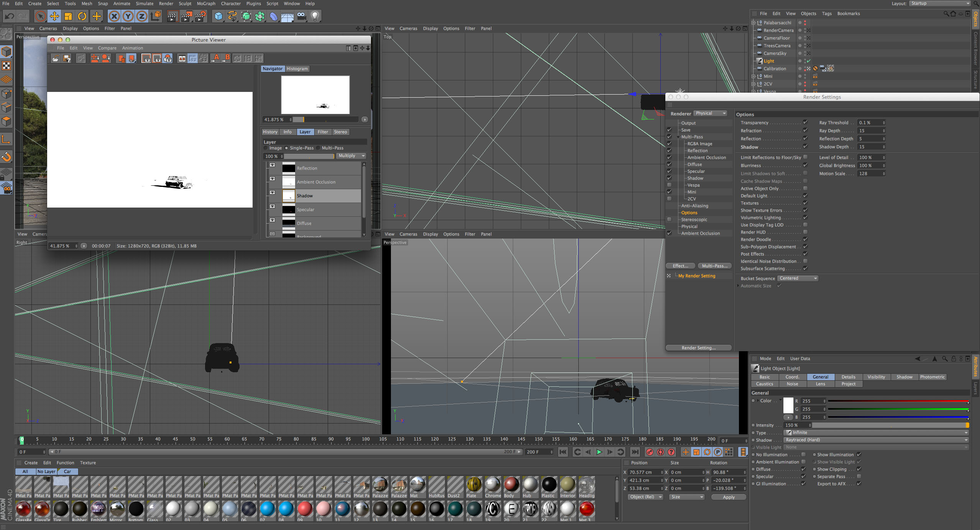Switch to the Histogram tab
The width and height of the screenshot is (980, 530).
coord(297,69)
